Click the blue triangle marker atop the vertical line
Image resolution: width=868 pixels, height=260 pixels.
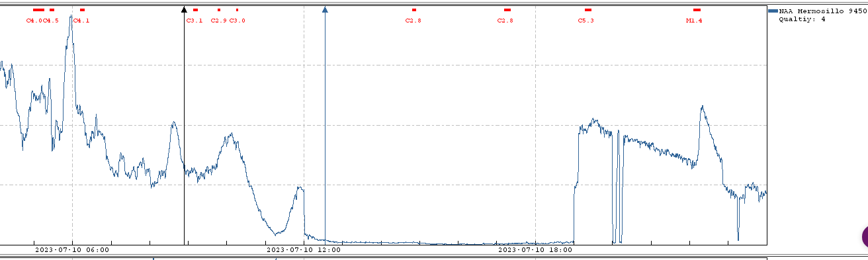(325, 9)
